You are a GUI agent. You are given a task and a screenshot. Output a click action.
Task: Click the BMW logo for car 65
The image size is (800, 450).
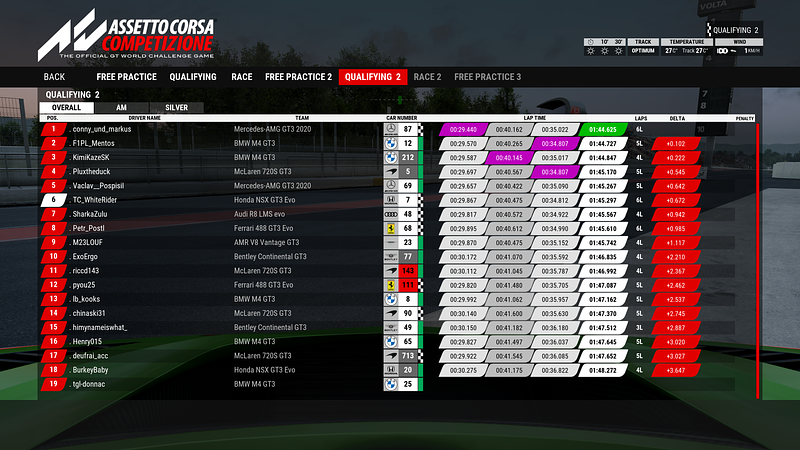[391, 341]
